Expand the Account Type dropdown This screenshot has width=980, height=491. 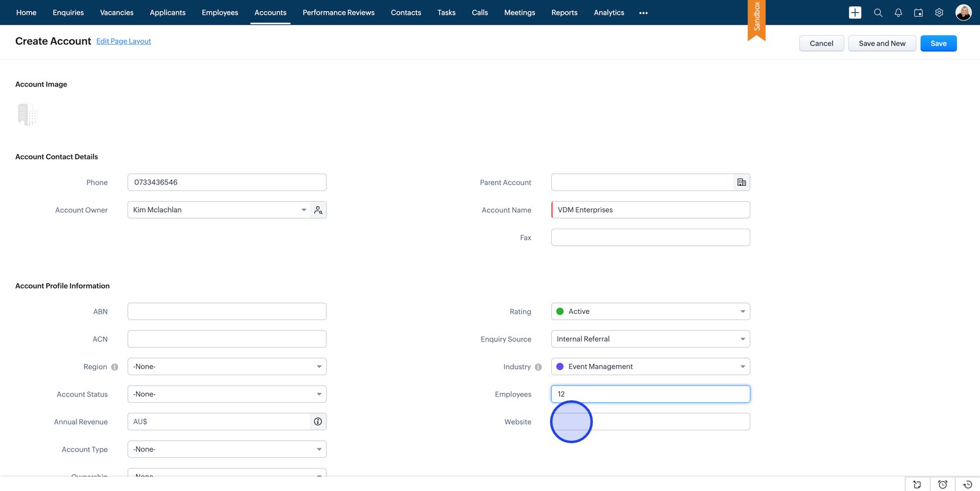(x=227, y=449)
